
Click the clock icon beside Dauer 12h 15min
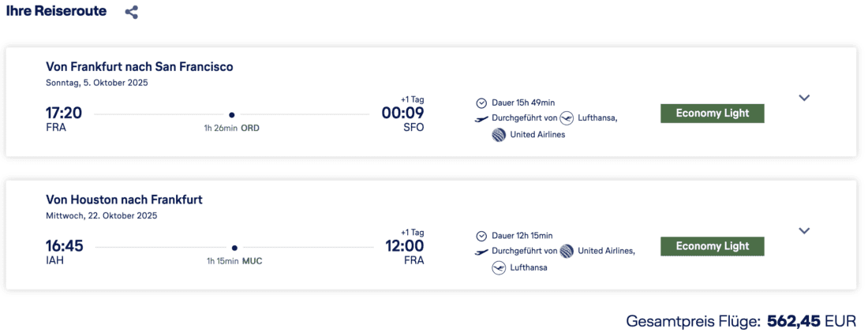pyautogui.click(x=481, y=236)
